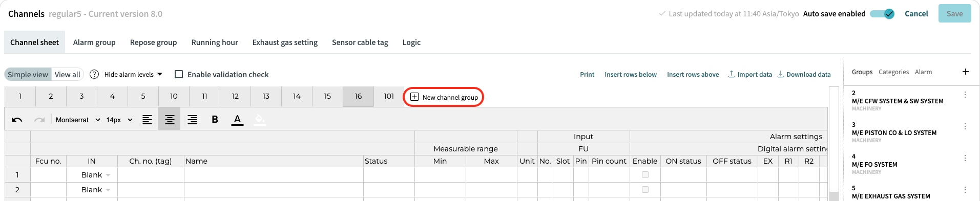The width and height of the screenshot is (980, 201).
Task: Click the Fcu no. cell in row 1
Action: point(48,175)
